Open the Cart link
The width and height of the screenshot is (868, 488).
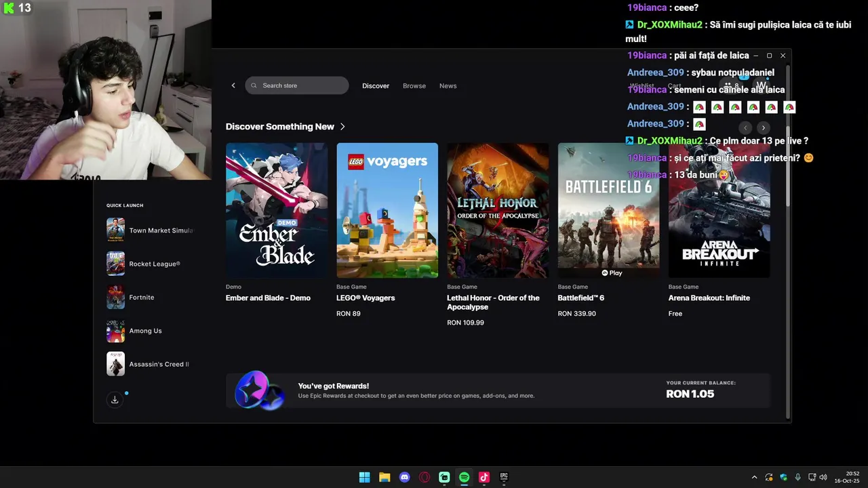click(x=674, y=86)
